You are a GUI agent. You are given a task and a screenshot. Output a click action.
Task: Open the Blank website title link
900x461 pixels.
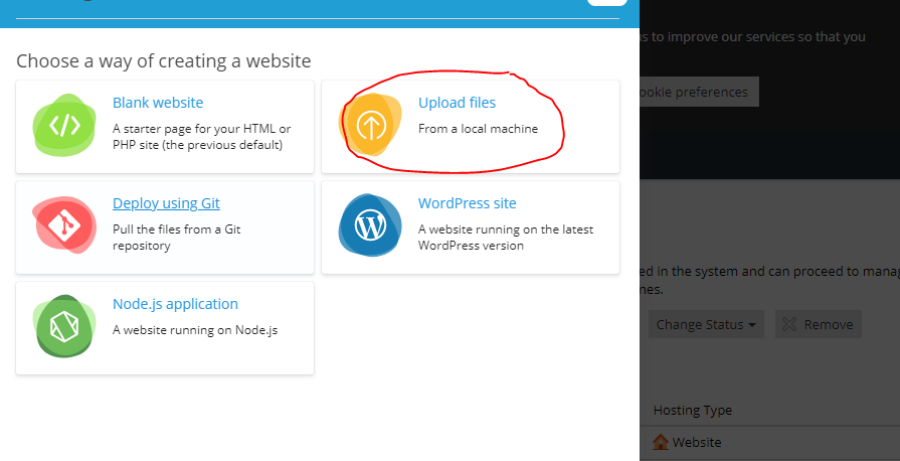click(157, 102)
